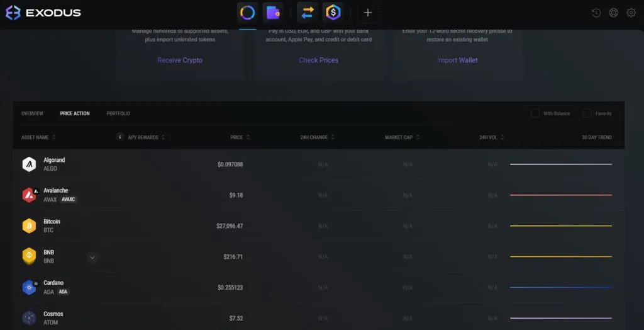This screenshot has width=644, height=330.
Task: Select the Bitcoin asset name
Action: [52, 222]
